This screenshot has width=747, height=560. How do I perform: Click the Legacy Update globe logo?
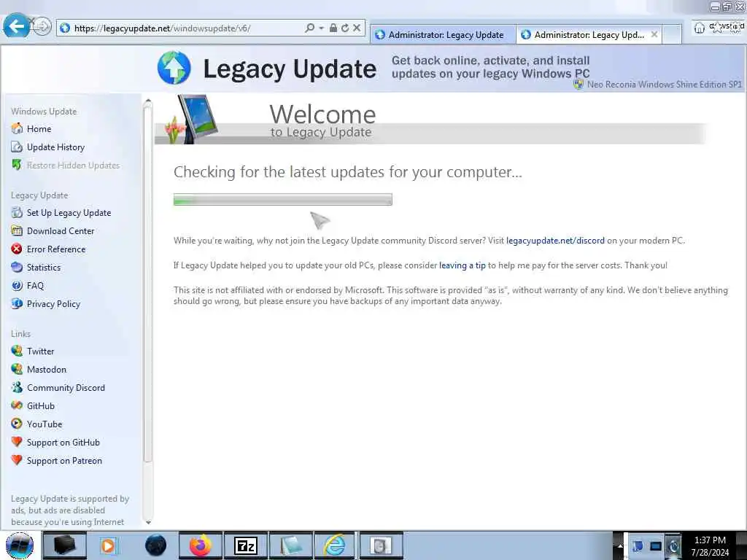174,68
